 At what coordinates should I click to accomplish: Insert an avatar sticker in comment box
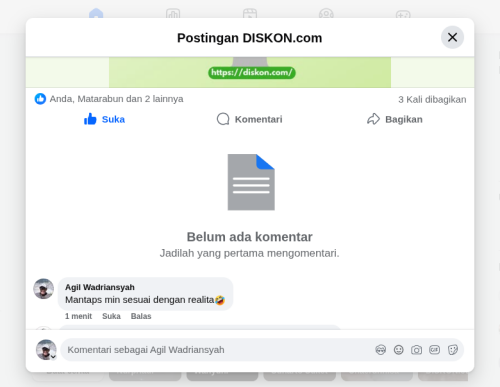tap(380, 350)
